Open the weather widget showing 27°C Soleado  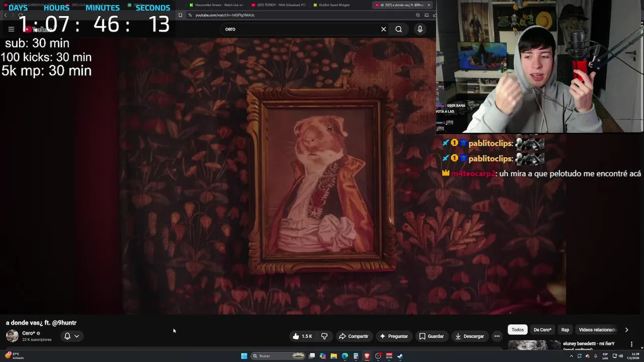15,356
